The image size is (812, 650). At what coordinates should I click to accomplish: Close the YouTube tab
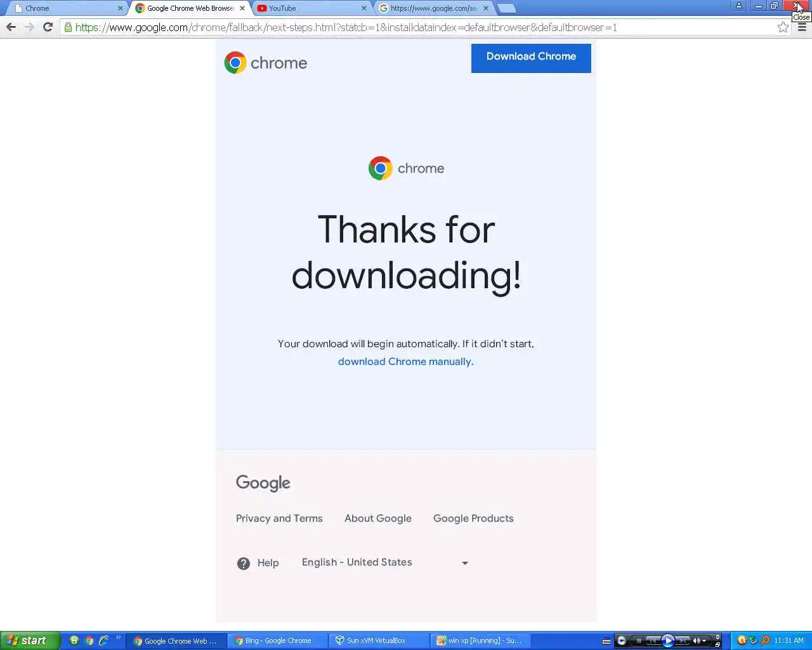pyautogui.click(x=364, y=8)
